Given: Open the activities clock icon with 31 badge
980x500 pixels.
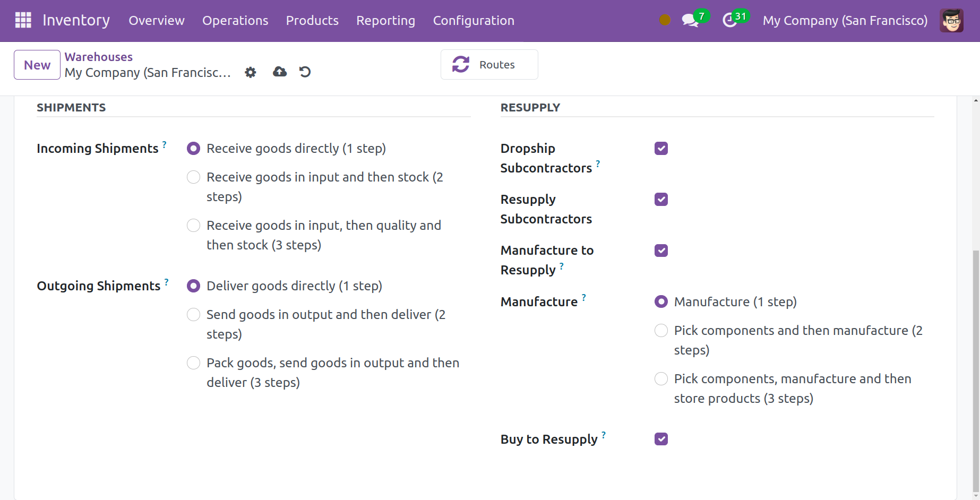Looking at the screenshot, I should (x=730, y=21).
